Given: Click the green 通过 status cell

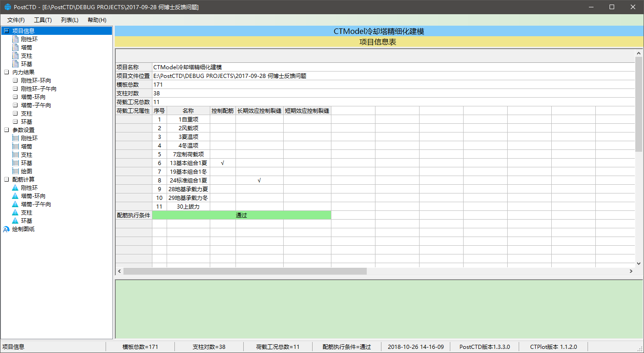Looking at the screenshot, I should click(241, 215).
